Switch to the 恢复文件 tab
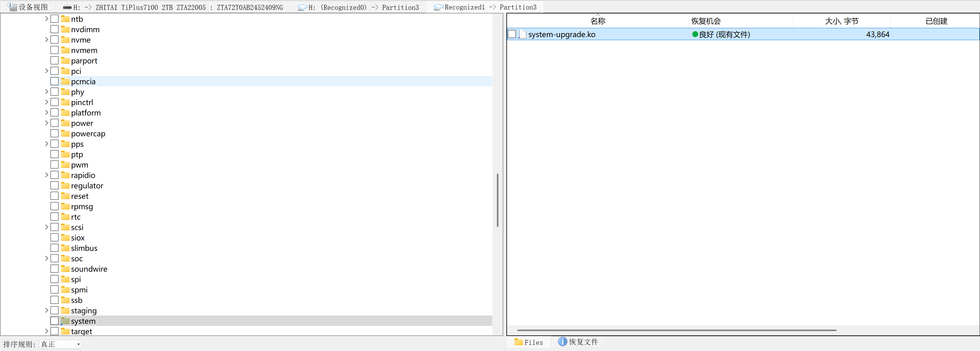Viewport: 980px width, 351px height. 583,342
